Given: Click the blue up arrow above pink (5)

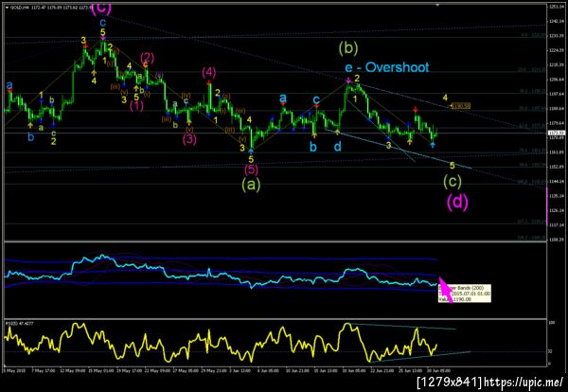Looking at the screenshot, I should pos(251,151).
